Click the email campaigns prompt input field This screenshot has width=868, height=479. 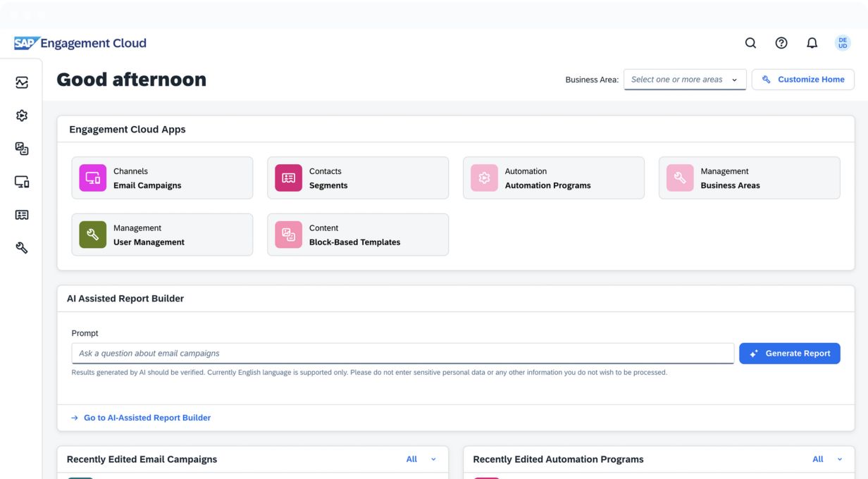(x=402, y=354)
